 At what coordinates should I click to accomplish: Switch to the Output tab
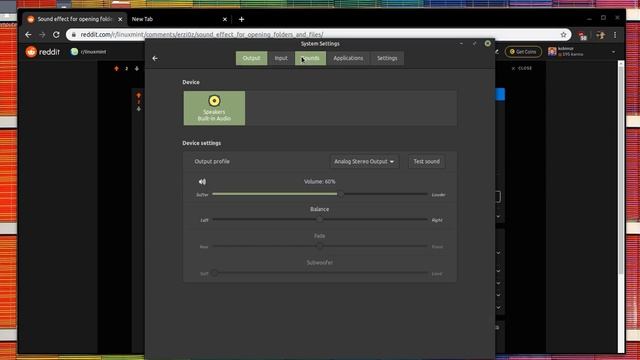(x=251, y=58)
